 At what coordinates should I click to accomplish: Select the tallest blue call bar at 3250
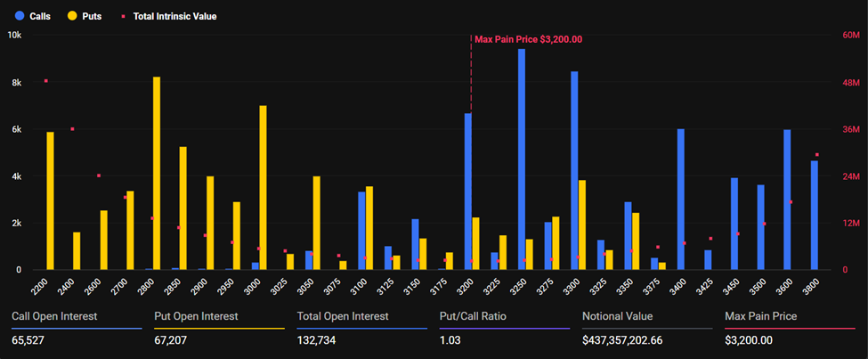[x=521, y=160]
